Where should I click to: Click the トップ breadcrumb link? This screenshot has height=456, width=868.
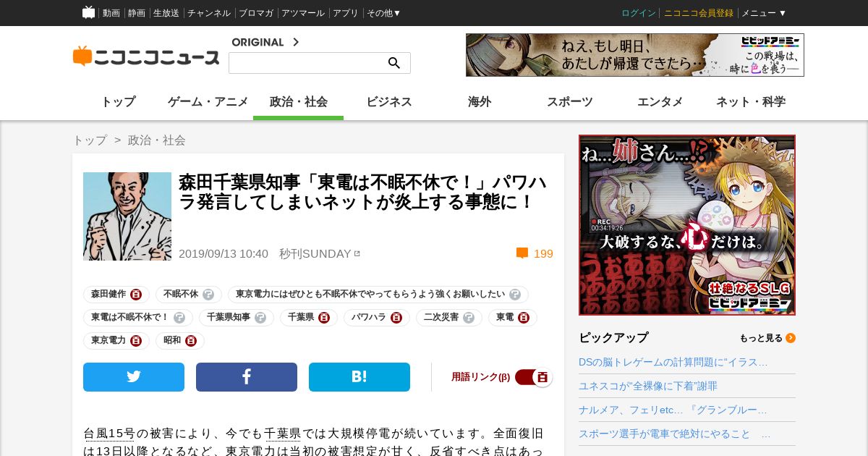coord(90,140)
